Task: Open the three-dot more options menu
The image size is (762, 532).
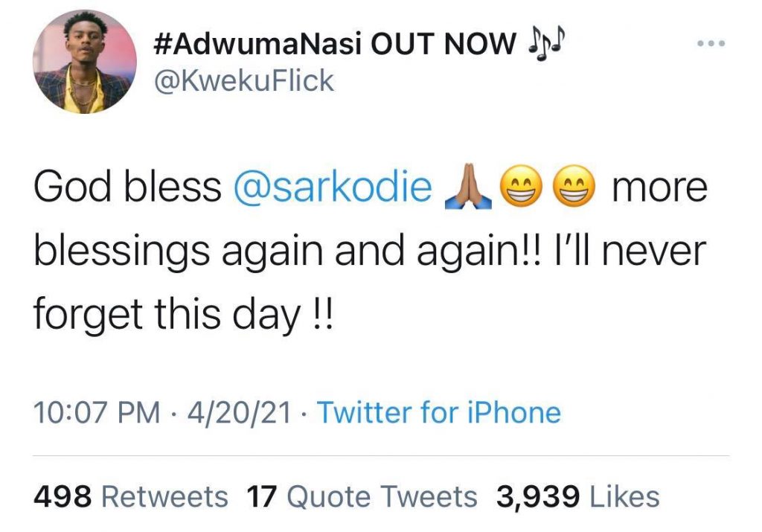Action: (x=711, y=44)
